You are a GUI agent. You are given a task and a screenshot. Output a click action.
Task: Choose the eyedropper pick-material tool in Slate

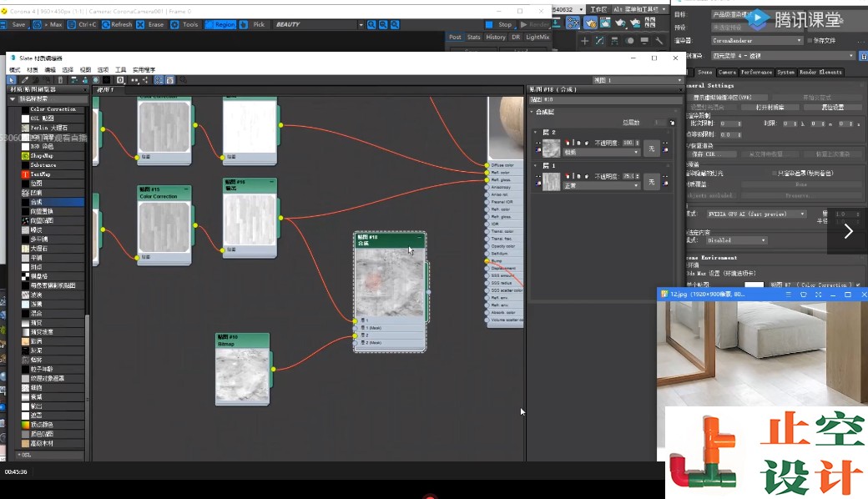tap(24, 80)
